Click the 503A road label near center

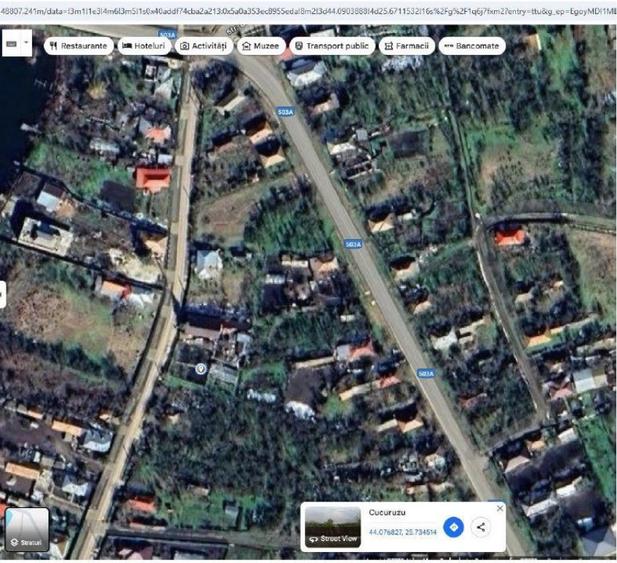353,244
